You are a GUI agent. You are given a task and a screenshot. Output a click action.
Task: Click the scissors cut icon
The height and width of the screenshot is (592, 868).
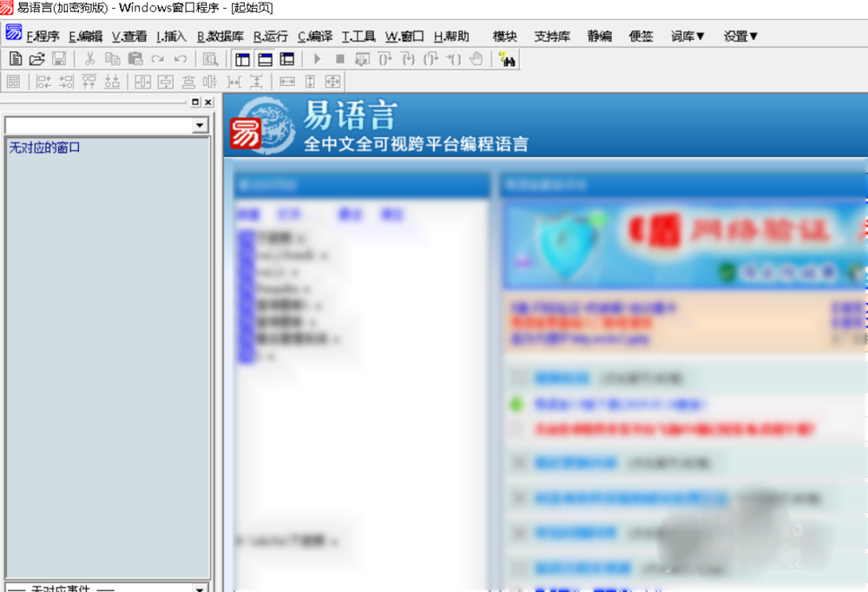tap(89, 59)
